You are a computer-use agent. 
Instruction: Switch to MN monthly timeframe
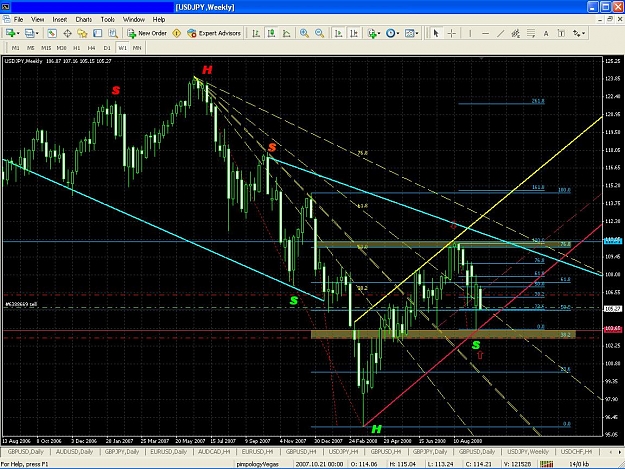point(137,48)
